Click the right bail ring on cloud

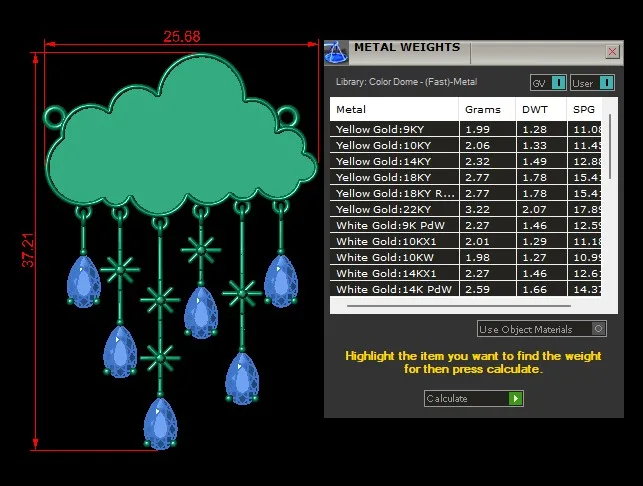point(287,116)
